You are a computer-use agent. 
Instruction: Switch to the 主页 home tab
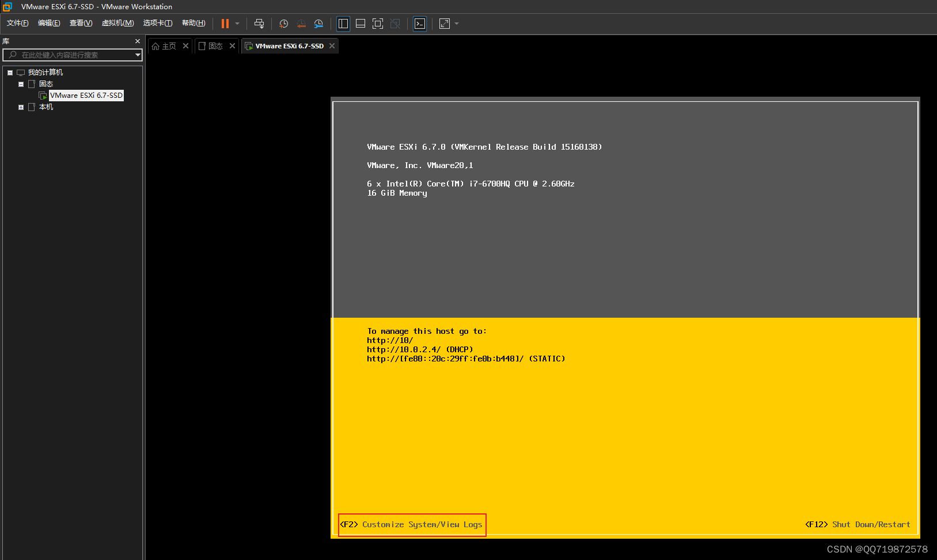[169, 46]
